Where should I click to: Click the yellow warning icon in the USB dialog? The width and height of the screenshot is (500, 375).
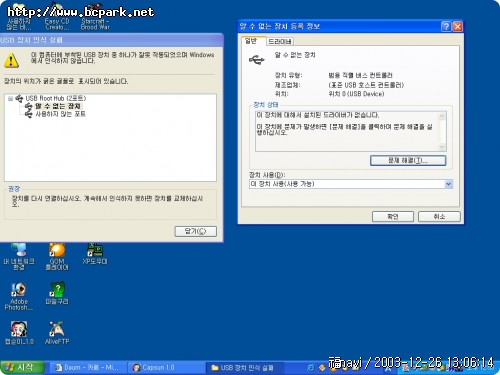point(11,60)
